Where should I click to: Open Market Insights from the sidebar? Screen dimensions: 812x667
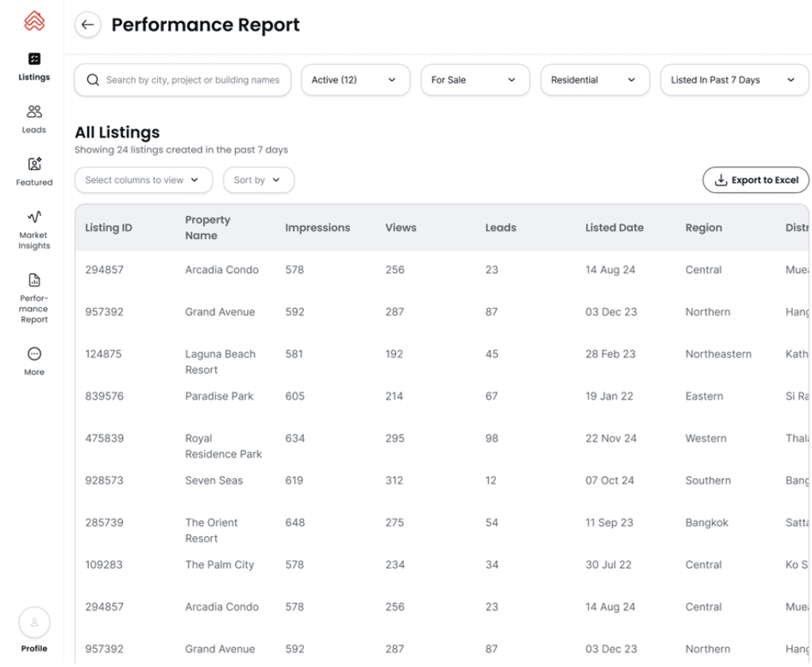(34, 217)
